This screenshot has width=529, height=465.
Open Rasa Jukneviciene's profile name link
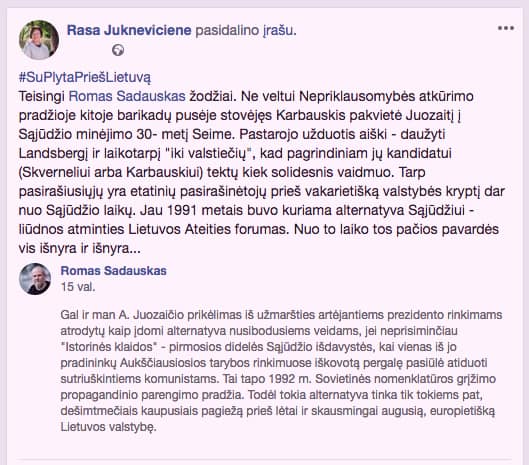(x=129, y=30)
